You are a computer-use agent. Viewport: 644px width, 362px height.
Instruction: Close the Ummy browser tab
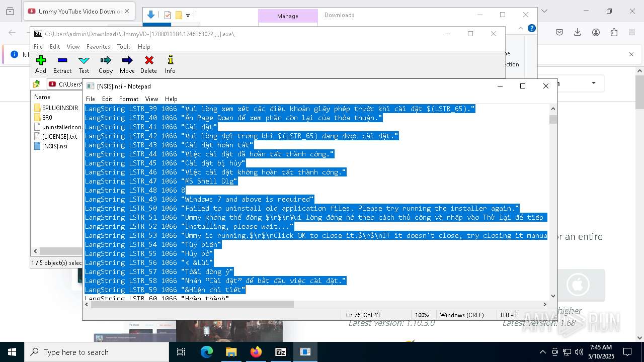click(126, 11)
